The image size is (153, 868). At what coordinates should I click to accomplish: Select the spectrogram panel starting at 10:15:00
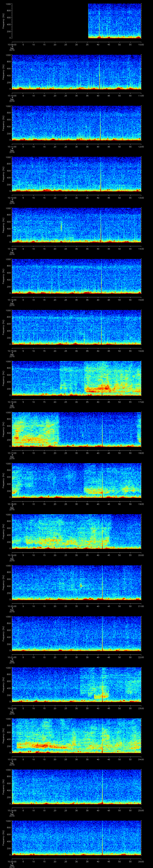pos(77,327)
